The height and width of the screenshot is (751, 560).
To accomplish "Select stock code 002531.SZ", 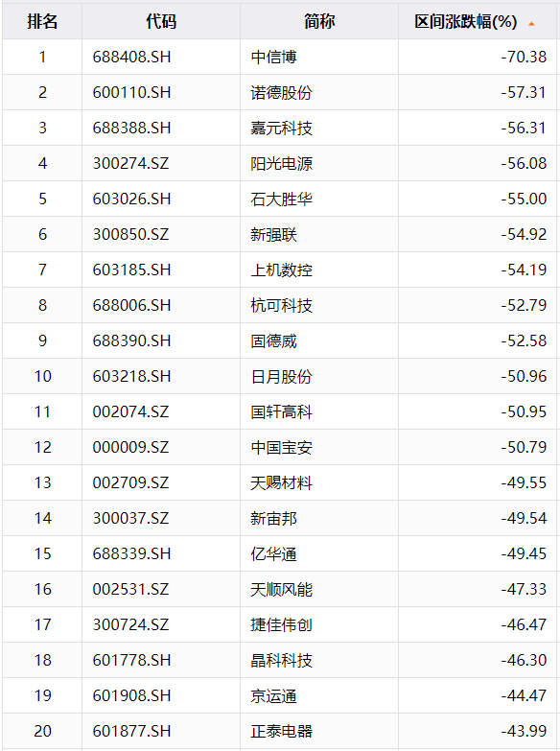I will pos(130,589).
